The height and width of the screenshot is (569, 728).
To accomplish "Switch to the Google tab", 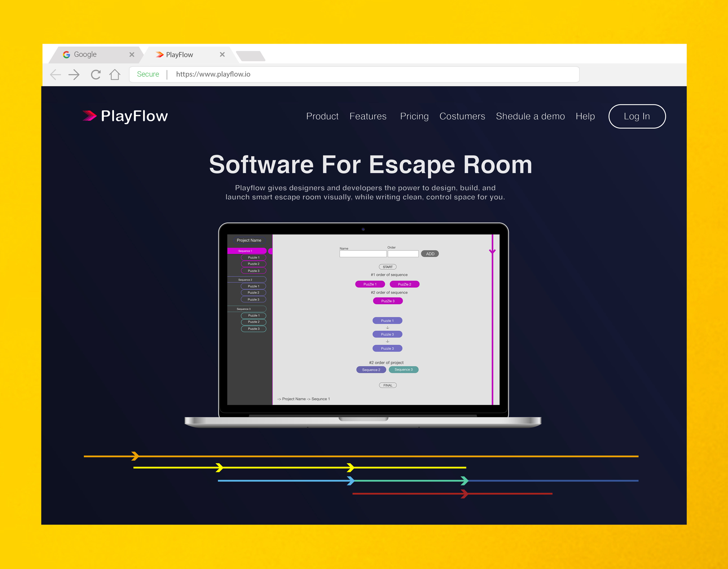I will (x=96, y=55).
